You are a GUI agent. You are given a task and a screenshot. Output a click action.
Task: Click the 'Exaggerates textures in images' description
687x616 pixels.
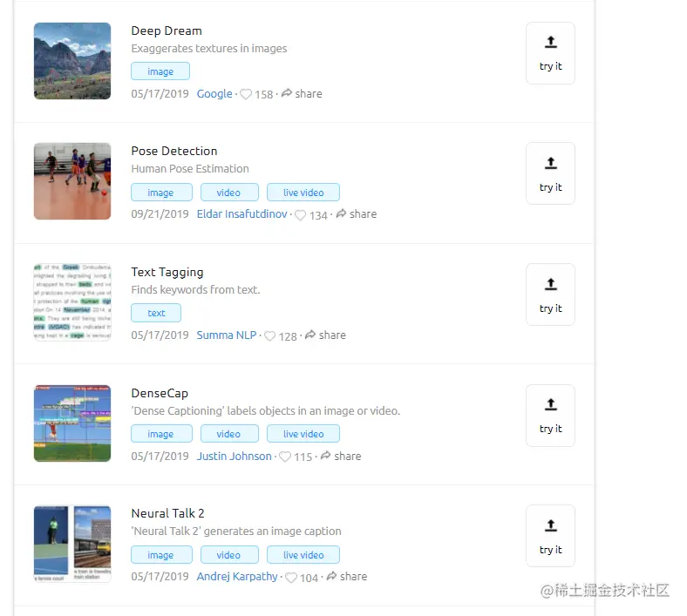click(209, 48)
